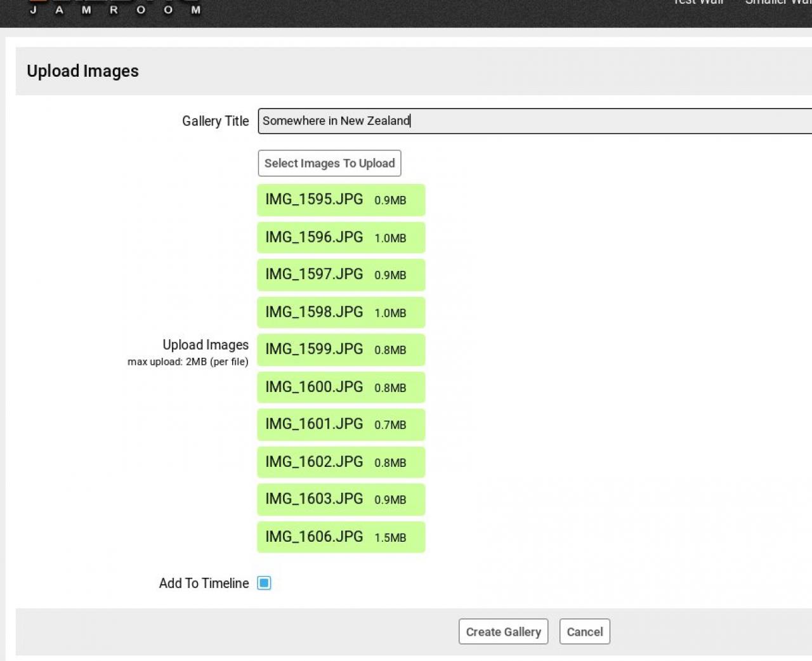The height and width of the screenshot is (661, 812).
Task: Open the Smaller Wall menu item
Action: coord(778,3)
